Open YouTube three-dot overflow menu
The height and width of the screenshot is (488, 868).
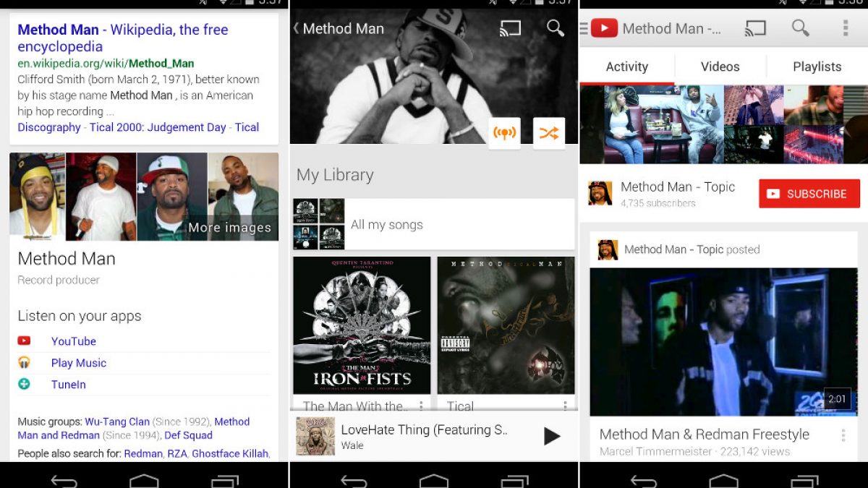(x=845, y=28)
